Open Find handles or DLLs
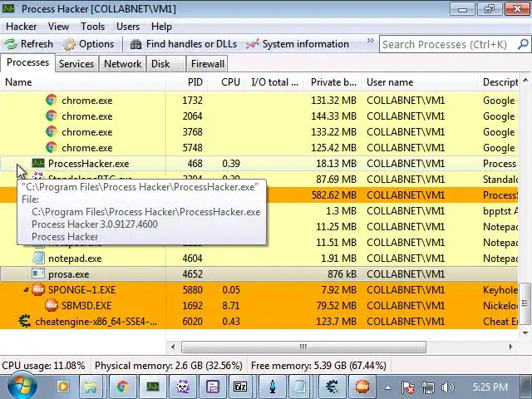 tap(184, 44)
